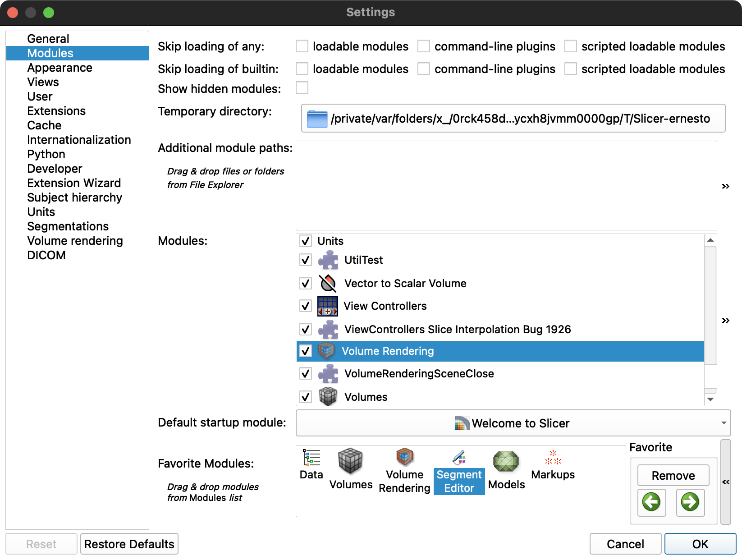The image size is (742, 560).
Task: Click the VolumeRenderingSceneClose puzzle icon
Action: [x=328, y=373]
